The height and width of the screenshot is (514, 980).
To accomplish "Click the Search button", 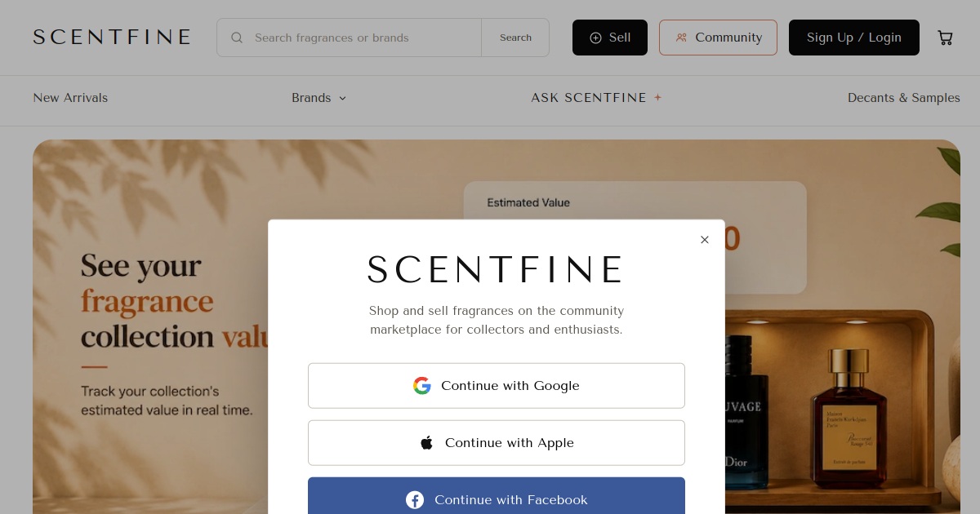I will [x=515, y=38].
